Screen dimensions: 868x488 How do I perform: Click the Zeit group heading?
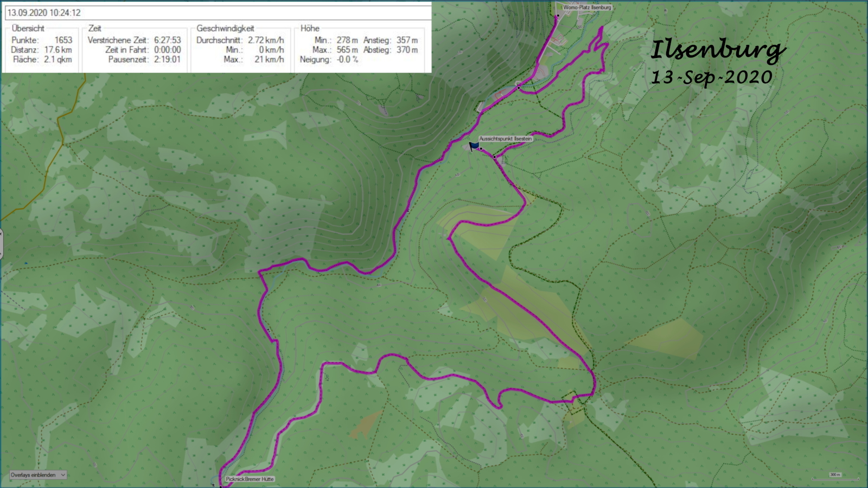[x=95, y=28]
